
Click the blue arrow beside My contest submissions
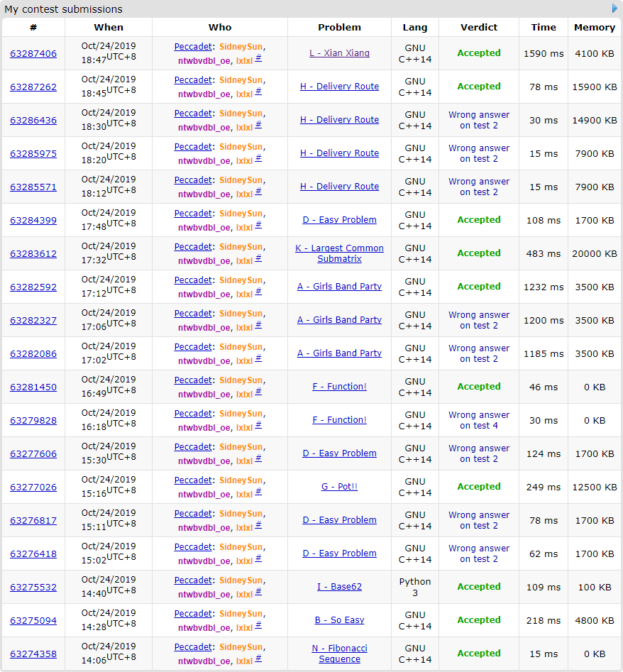click(614, 9)
